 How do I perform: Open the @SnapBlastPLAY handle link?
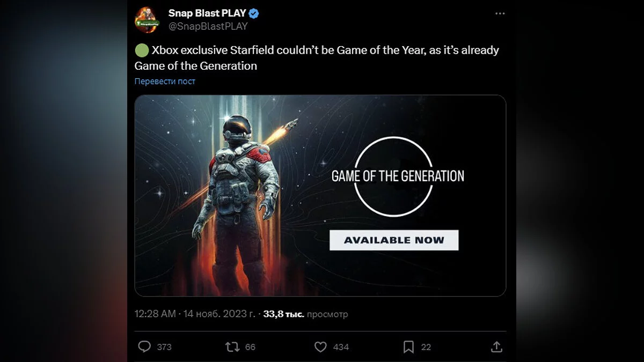pos(208,26)
